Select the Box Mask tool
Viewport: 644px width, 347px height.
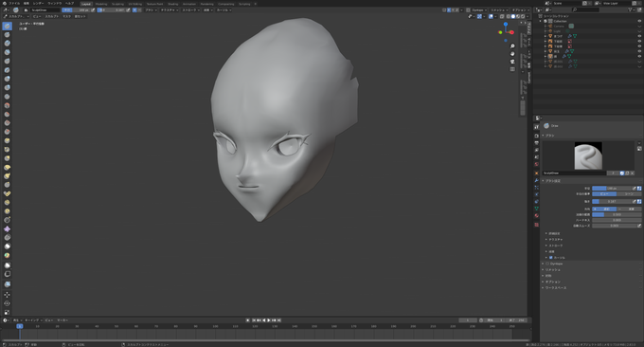7,265
